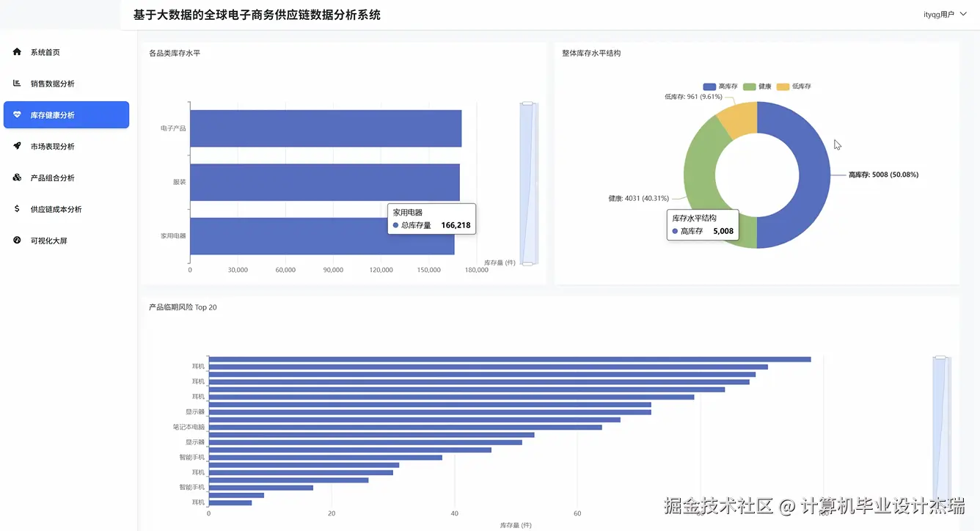Screen dimensions: 980x531
Task: Click the rocket icon for 市场表现分析
Action: [x=17, y=147]
